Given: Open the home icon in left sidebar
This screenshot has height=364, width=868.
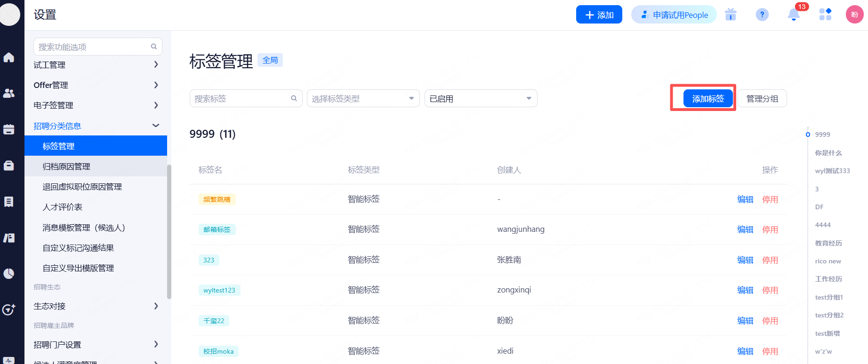Looking at the screenshot, I should 9,57.
